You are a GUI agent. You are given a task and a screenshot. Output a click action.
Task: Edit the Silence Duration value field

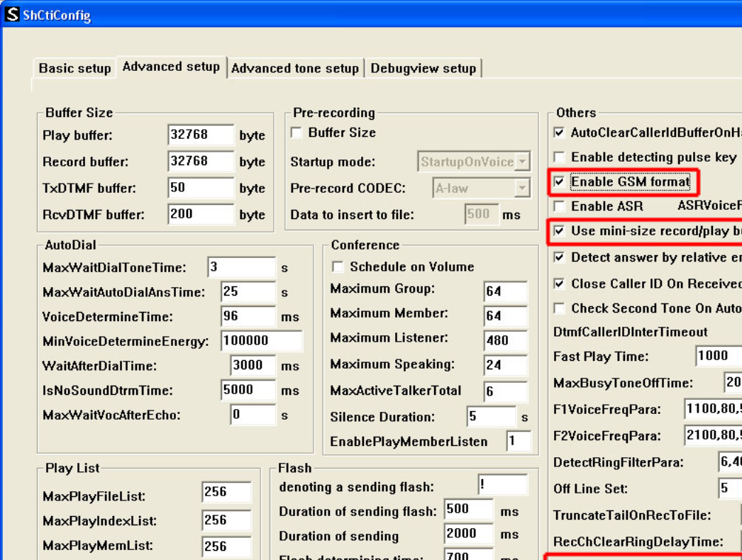[490, 417]
